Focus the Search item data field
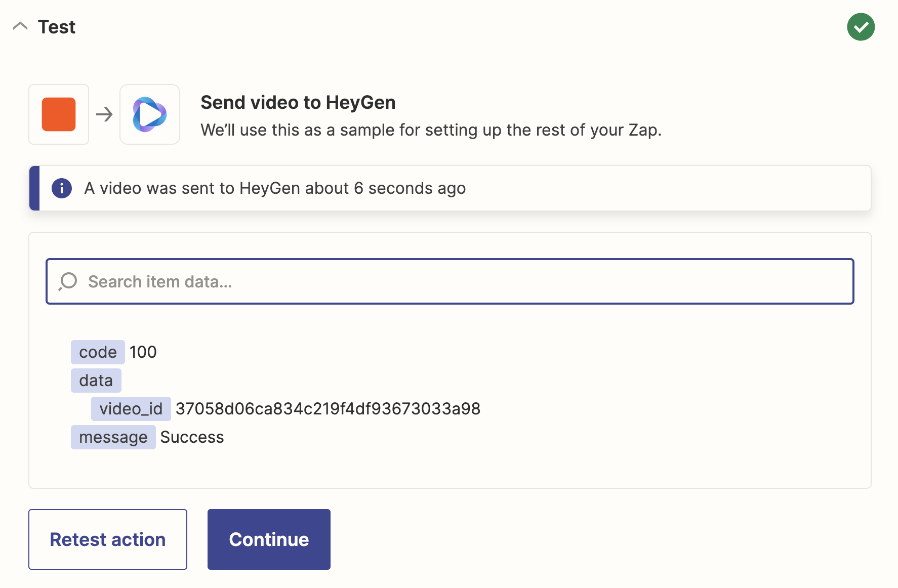This screenshot has height=588, width=898. [450, 281]
